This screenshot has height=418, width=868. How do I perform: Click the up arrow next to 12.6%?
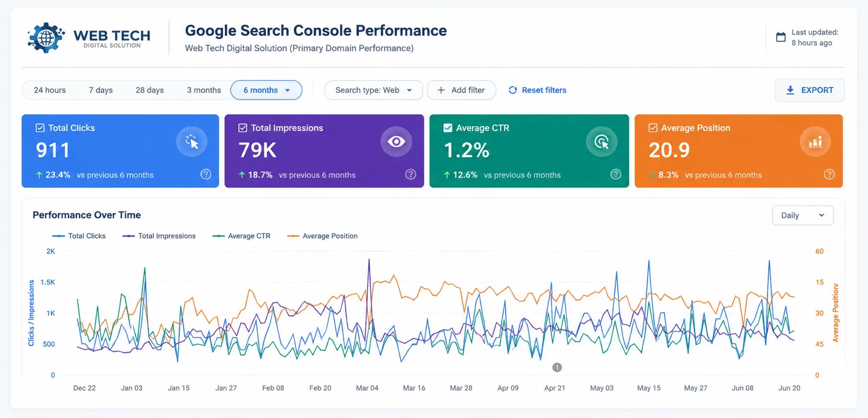click(x=447, y=175)
